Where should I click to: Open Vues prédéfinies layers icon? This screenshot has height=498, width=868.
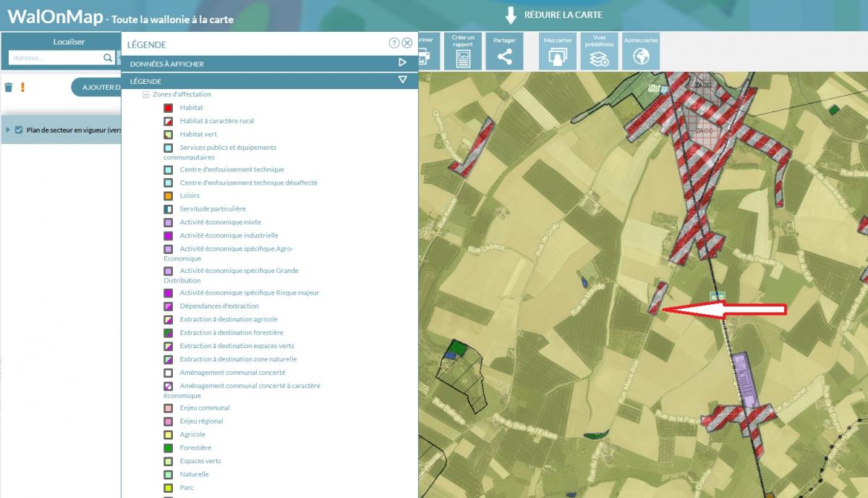(599, 51)
